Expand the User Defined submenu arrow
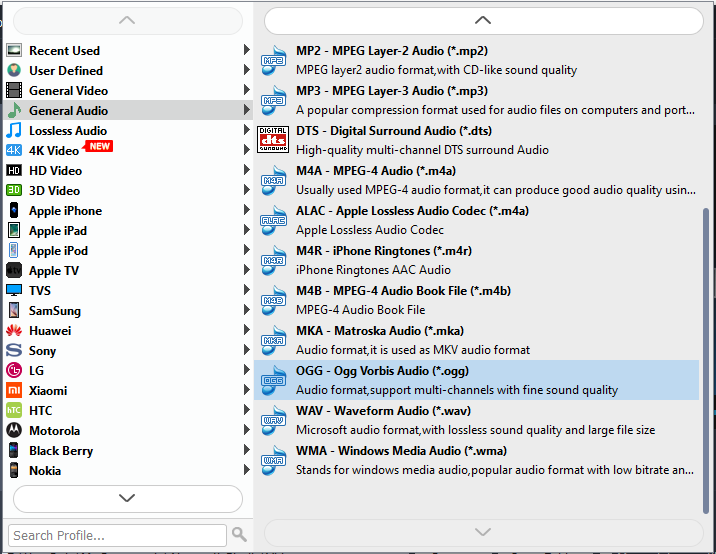The image size is (716, 554). click(x=247, y=69)
